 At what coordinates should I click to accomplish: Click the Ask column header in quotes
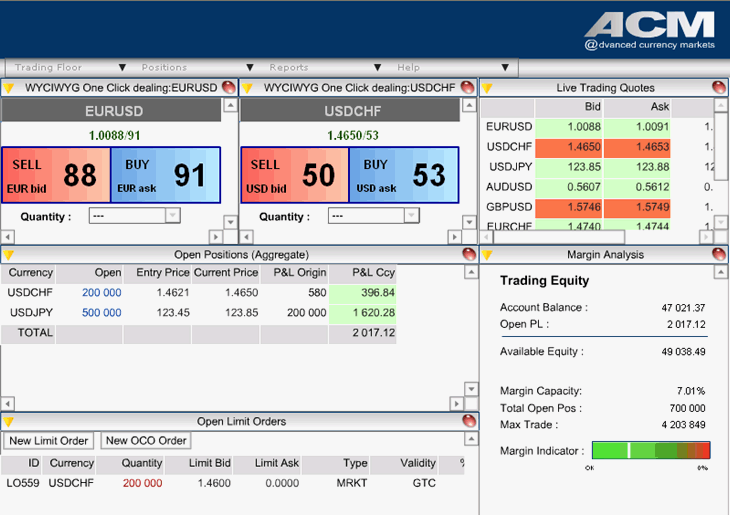click(637, 107)
